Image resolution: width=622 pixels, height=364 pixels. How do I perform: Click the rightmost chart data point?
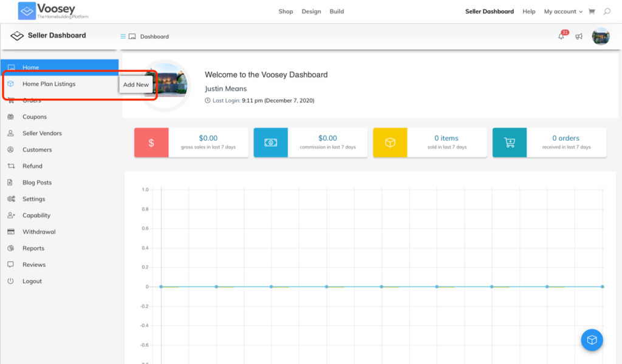602,287
